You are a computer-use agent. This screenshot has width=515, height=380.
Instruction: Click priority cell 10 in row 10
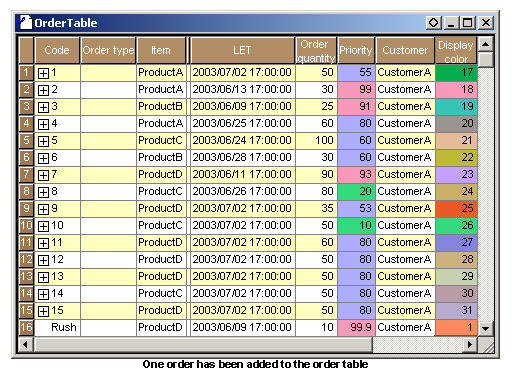[x=356, y=225]
